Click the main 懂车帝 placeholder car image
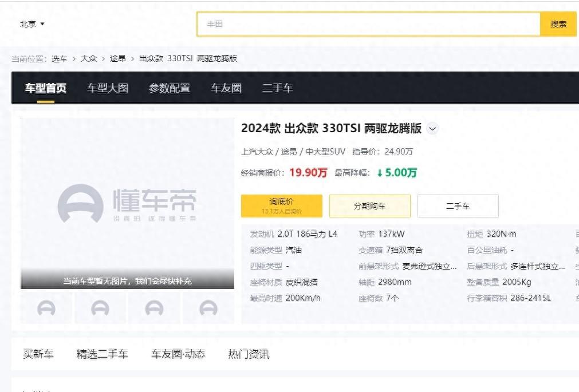 (x=127, y=203)
